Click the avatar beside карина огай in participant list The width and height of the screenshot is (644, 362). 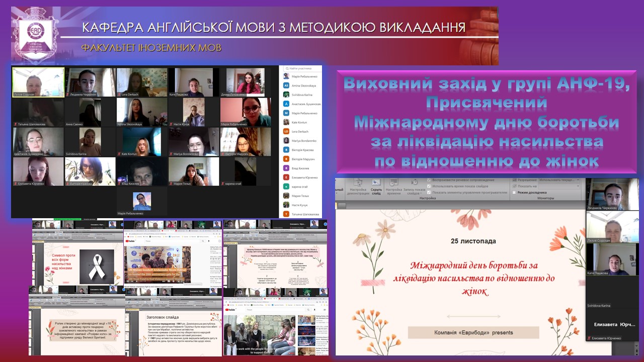coord(286,186)
